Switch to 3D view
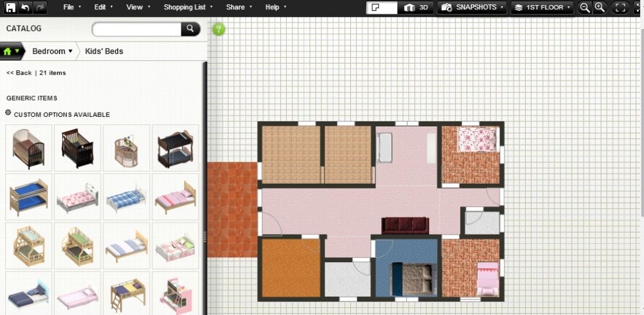This screenshot has width=644, height=315. tap(415, 8)
